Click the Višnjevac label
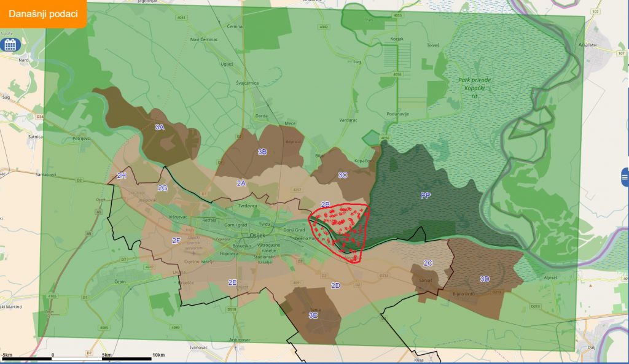629x364 pixels. [x=178, y=217]
